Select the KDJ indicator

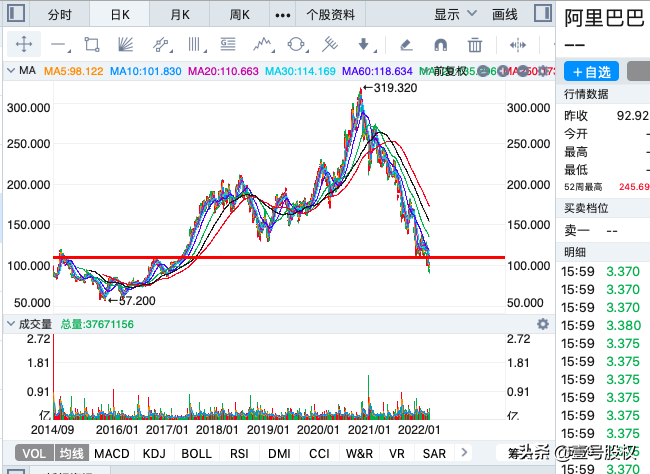tap(154, 453)
